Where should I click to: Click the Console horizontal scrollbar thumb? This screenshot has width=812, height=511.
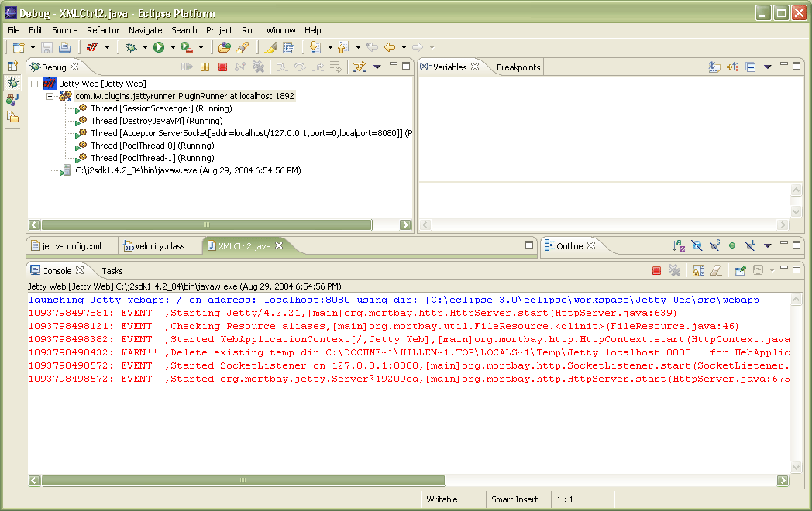[241, 480]
